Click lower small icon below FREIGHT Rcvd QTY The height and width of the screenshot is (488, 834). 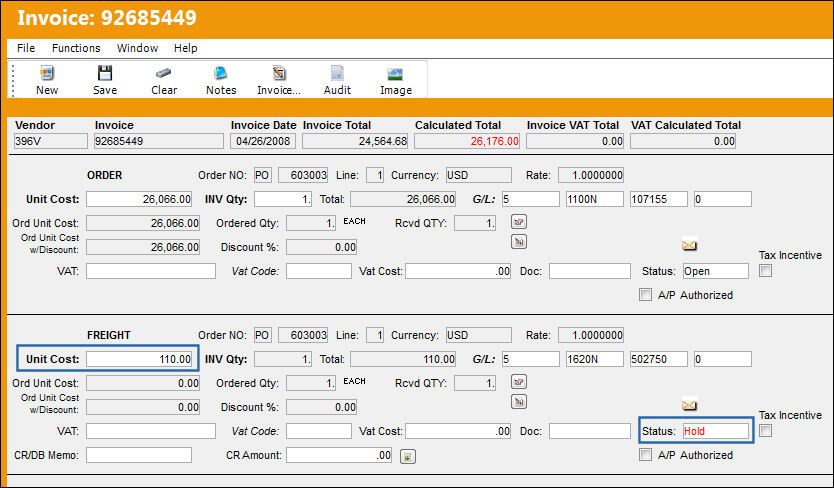pos(519,401)
